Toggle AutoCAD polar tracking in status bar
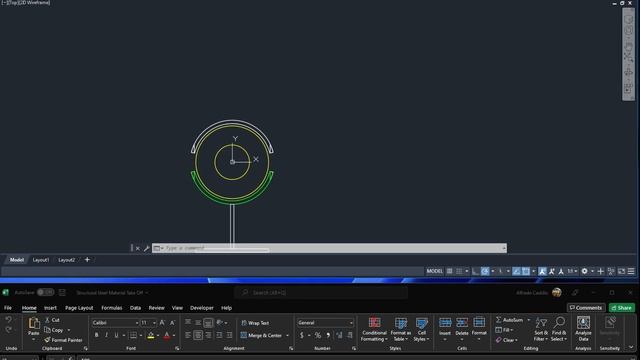640x360 pixels. [x=485, y=271]
